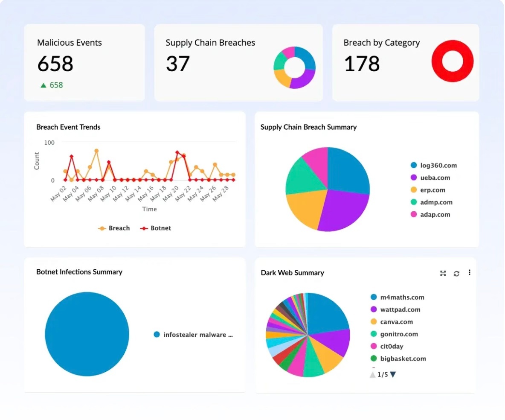Refresh the Dark Web Summary data
The height and width of the screenshot is (420, 505).
point(456,273)
